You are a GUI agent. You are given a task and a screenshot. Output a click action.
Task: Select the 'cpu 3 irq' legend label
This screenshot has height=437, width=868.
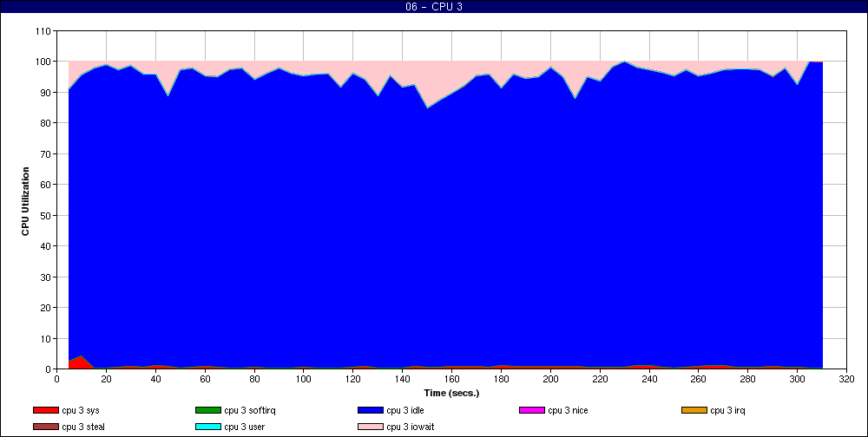728,410
